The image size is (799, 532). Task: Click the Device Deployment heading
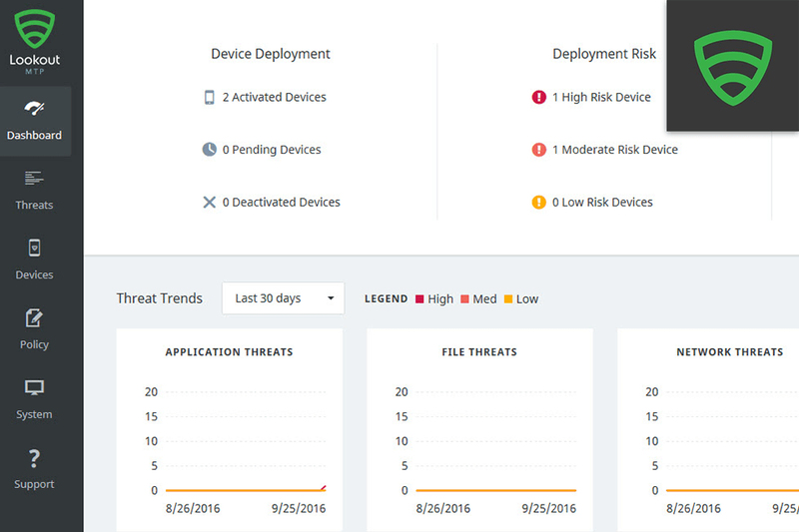click(x=271, y=54)
